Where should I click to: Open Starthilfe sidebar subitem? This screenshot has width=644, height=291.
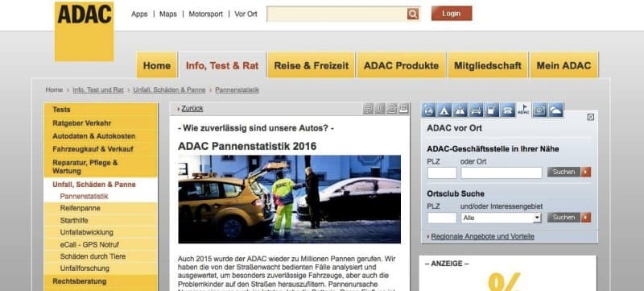[101, 220]
